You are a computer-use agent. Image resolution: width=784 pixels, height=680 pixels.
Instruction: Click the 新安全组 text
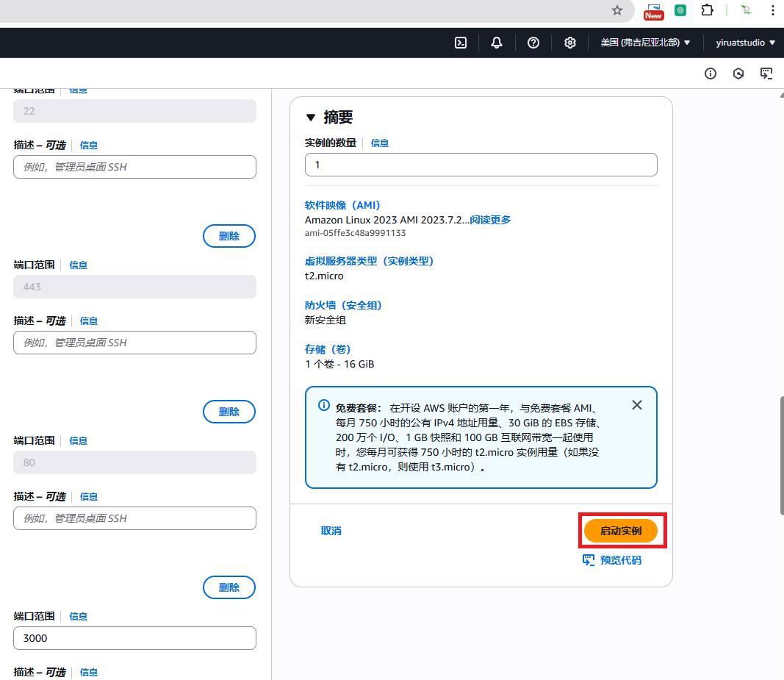pyautogui.click(x=325, y=320)
